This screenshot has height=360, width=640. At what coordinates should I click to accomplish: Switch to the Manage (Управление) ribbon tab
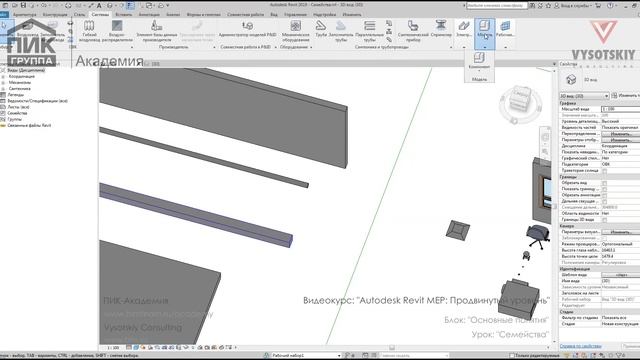coord(295,15)
